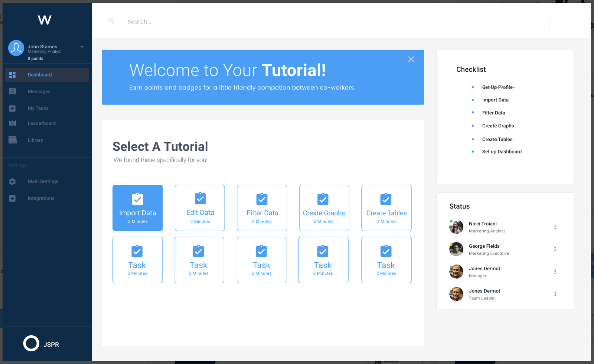Viewport: 594px width, 364px height.
Task: Click Nicci Troiani's avatar photo
Action: coord(456,227)
